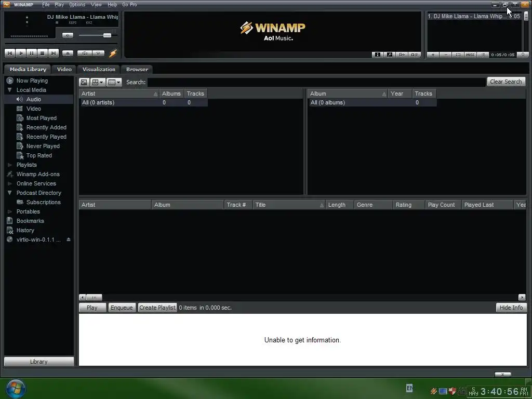Image resolution: width=532 pixels, height=399 pixels.
Task: Click the Enqueue button
Action: click(122, 308)
